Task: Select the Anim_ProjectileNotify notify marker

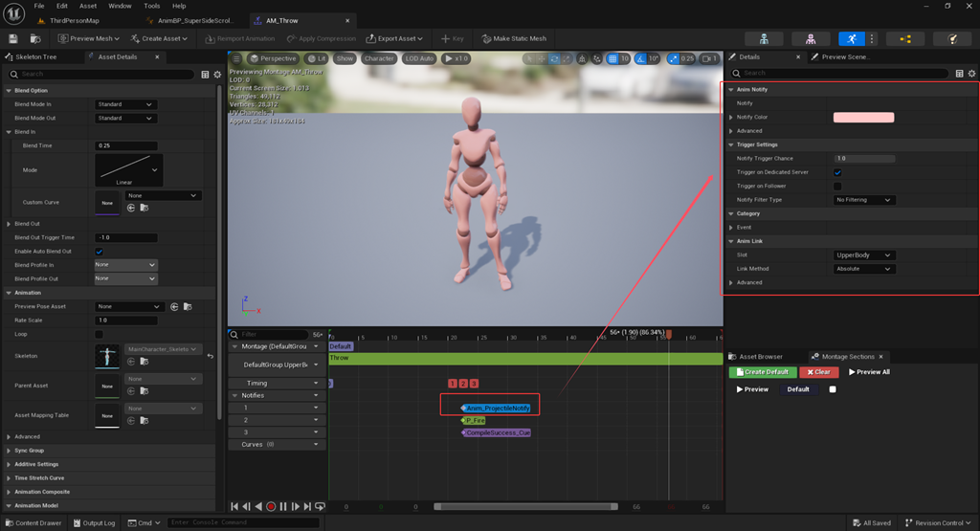Action: (497, 408)
